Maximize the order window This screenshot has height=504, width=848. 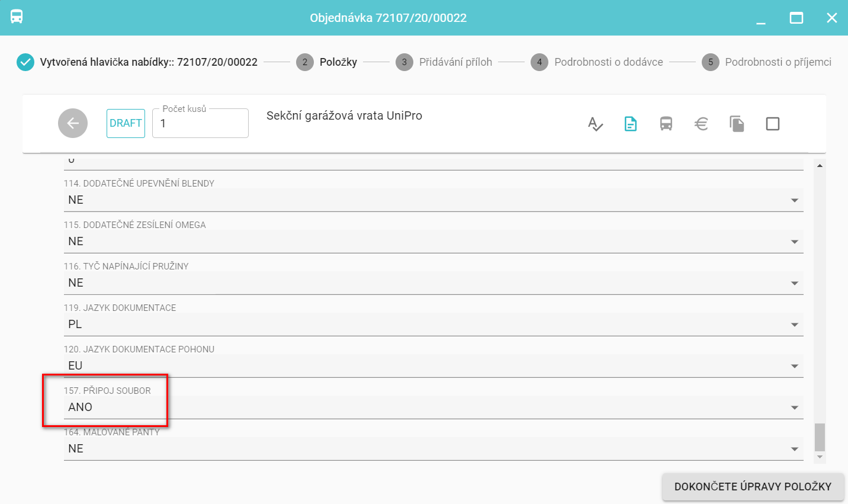tap(796, 18)
